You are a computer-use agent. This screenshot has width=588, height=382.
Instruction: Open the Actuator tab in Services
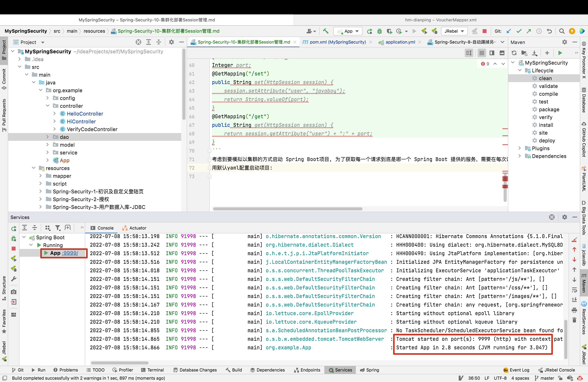pyautogui.click(x=134, y=228)
